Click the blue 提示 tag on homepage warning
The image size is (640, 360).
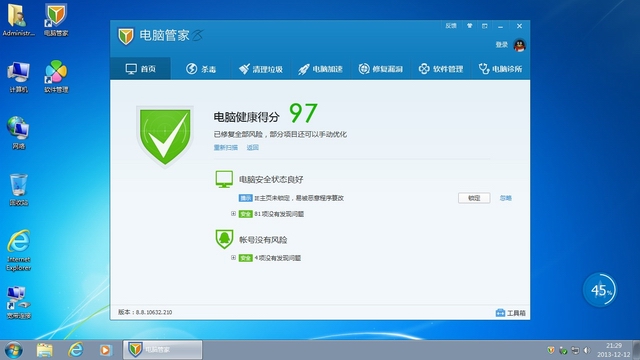tap(245, 198)
